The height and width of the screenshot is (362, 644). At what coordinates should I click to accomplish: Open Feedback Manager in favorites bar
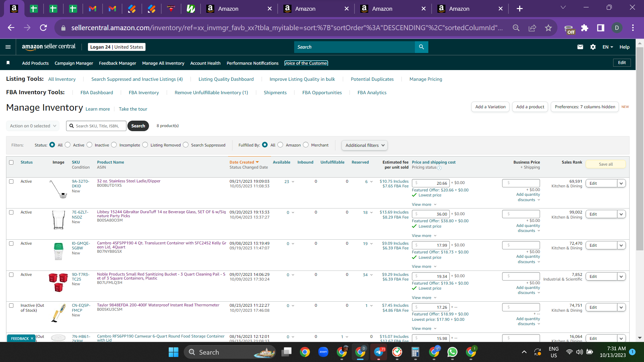117,63
